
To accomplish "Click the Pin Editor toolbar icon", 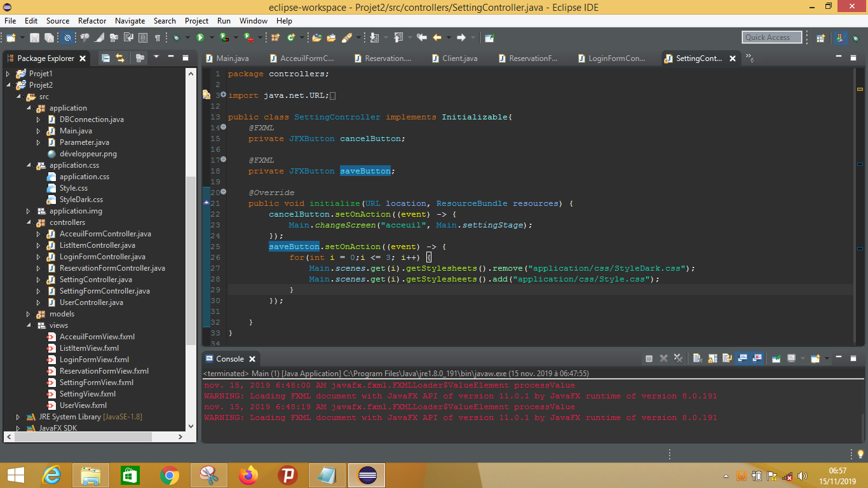I will (x=489, y=37).
